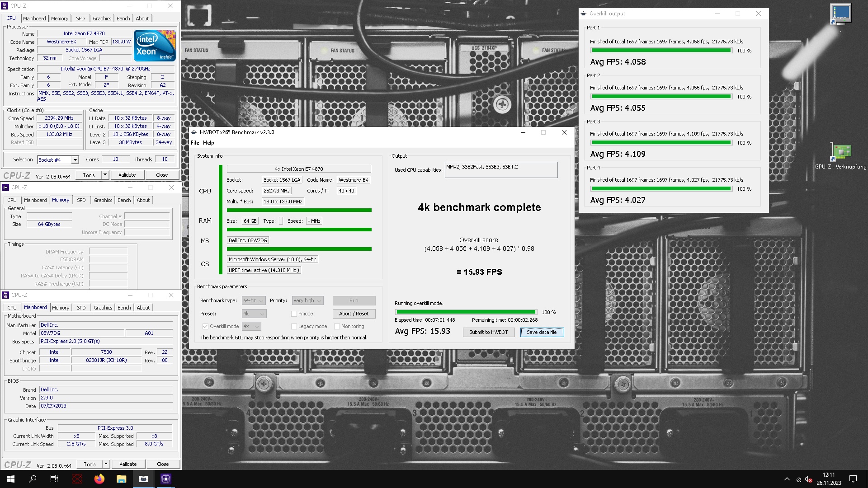This screenshot has height=488, width=868.
Task: Open File Explorer from the taskbar
Action: 121,479
